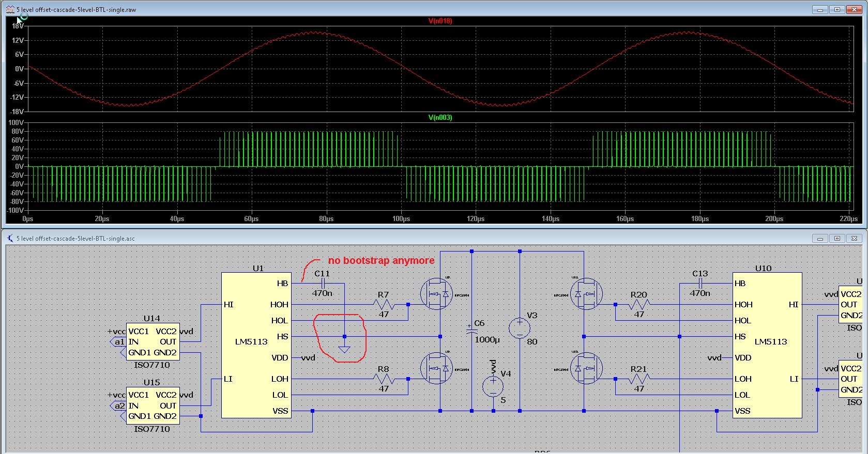Screen dimensions: 868x454
Task: Click the 80V axis label of lower plot
Action: [x=18, y=132]
